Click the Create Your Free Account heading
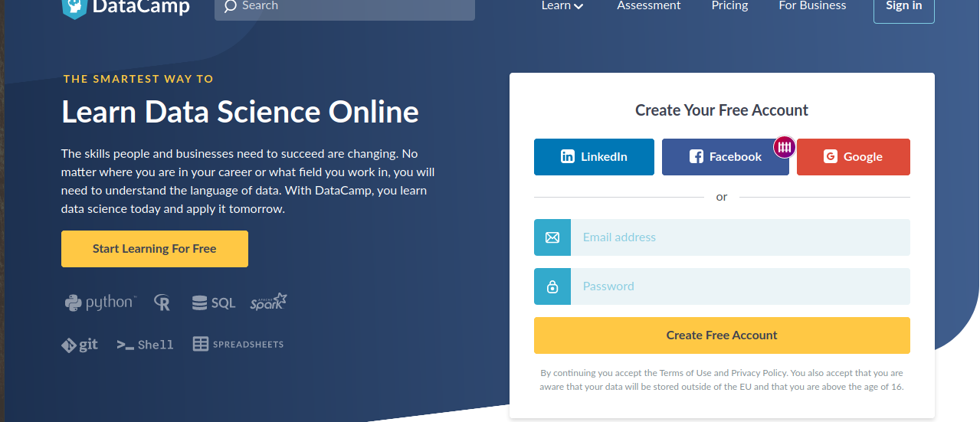Screen dimensions: 980x422 722,110
